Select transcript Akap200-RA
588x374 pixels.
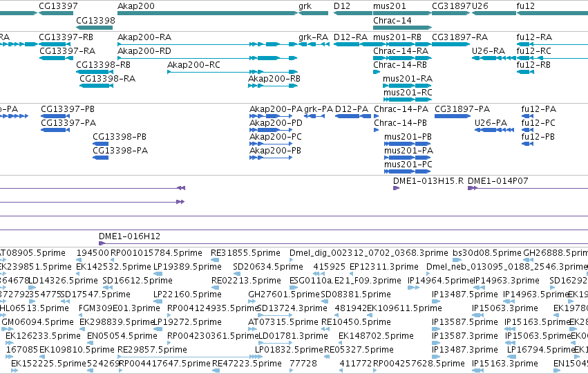144,37
